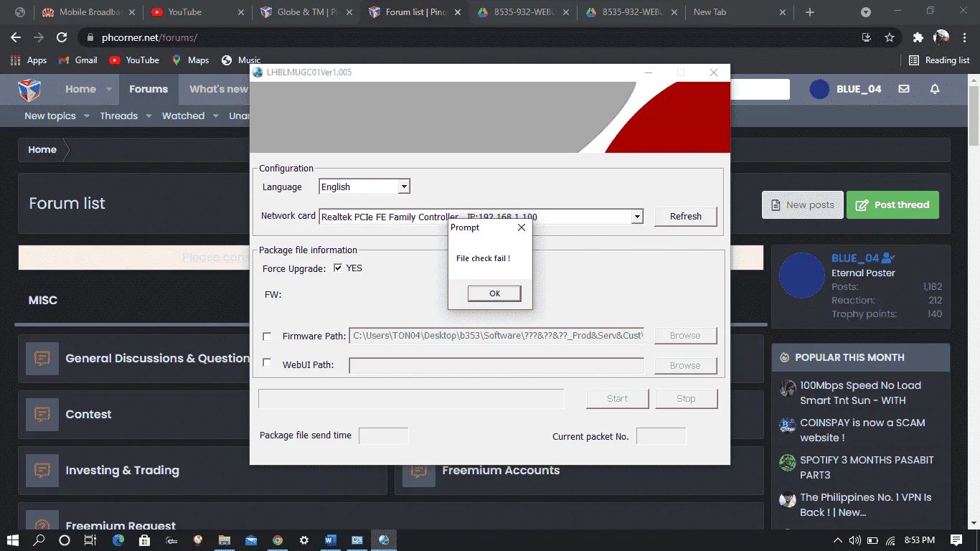Expand the Threads dropdown arrow
Viewport: 980px width, 551px height.
click(x=149, y=116)
